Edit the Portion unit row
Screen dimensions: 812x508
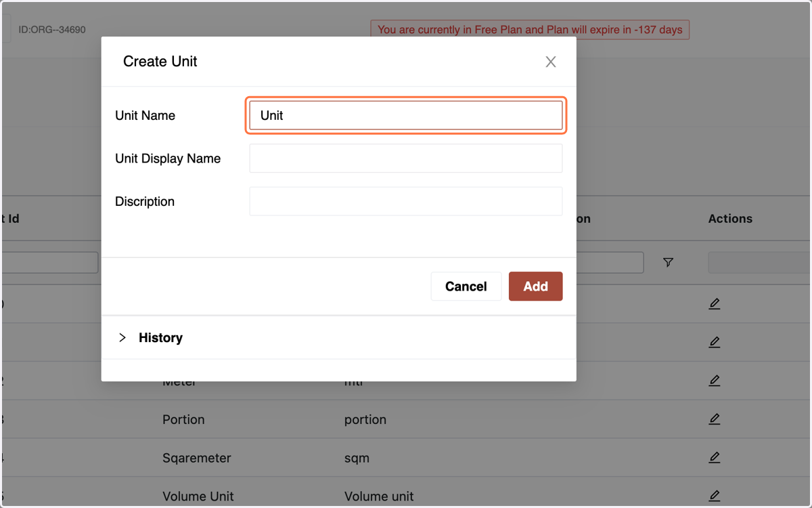(x=714, y=419)
